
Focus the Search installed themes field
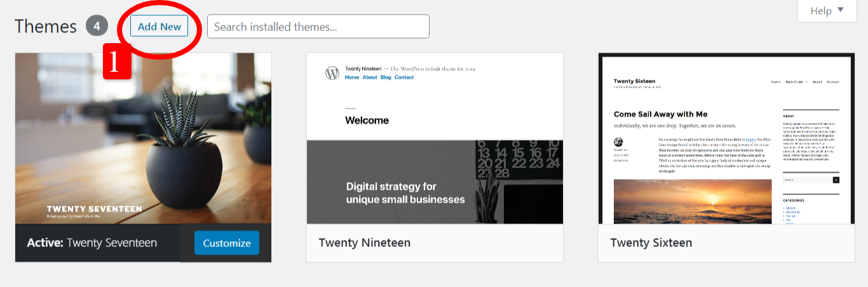tap(318, 27)
